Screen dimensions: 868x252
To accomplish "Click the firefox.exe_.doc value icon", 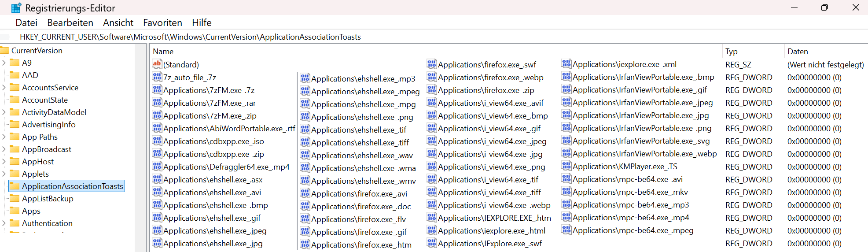I will coord(305,206).
